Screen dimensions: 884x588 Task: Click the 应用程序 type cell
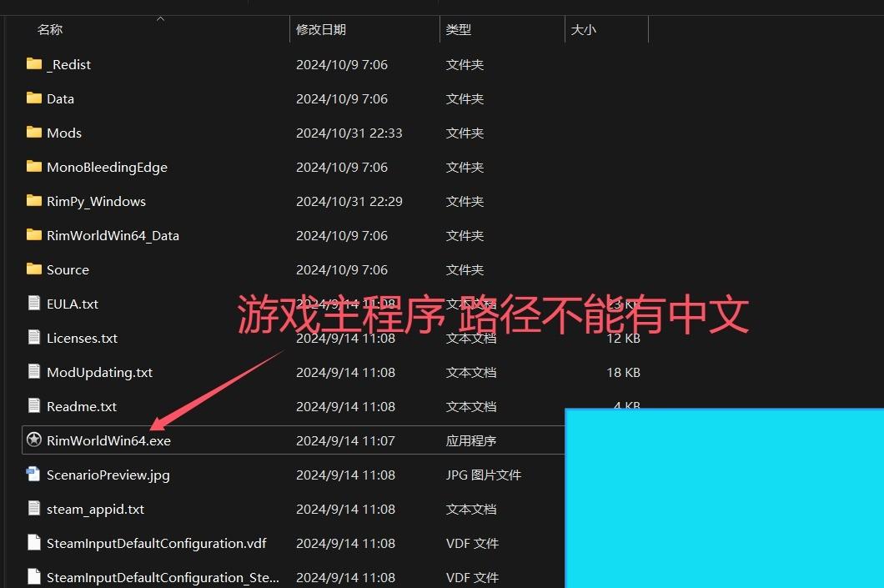(470, 441)
